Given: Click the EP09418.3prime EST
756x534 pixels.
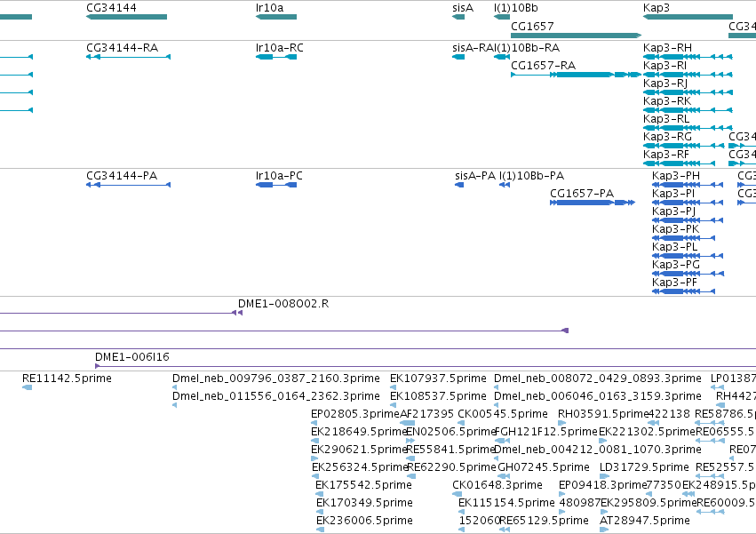Looking at the screenshot, I should click(561, 494).
